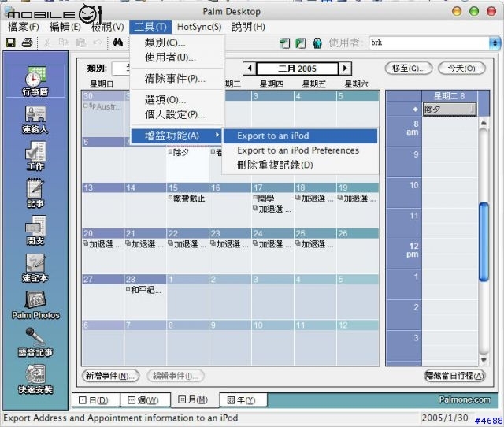This screenshot has height=427, width=504.
Task: Open the 類別 category dropdown
Action: click(120, 69)
